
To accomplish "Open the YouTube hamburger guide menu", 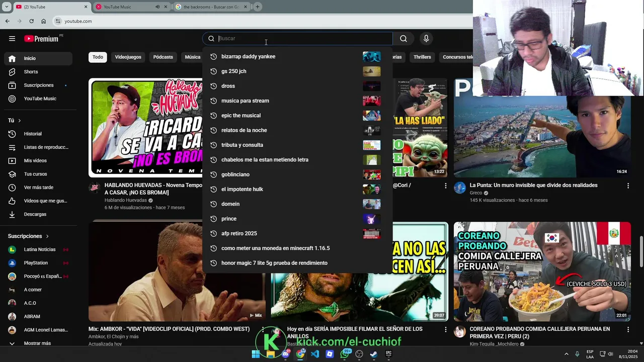I will pos(12,39).
